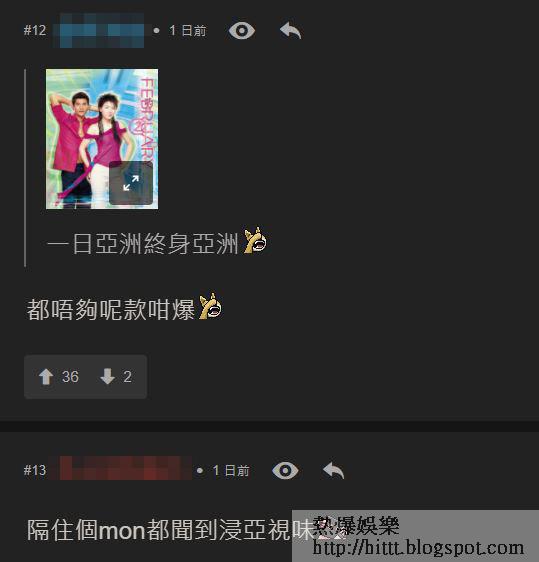Click the reply arrow on post #12
The height and width of the screenshot is (562, 539).
pyautogui.click(x=291, y=30)
